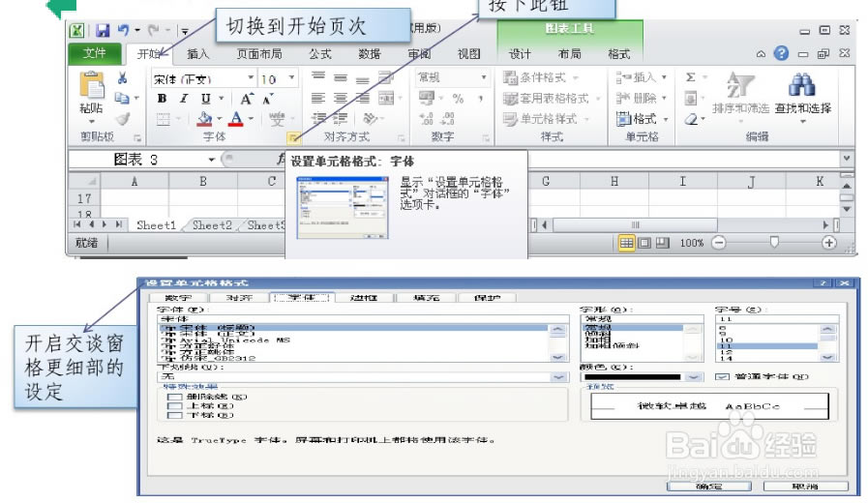Click the black color swatch in 颜色 field
The height and width of the screenshot is (503, 868).
click(x=633, y=377)
